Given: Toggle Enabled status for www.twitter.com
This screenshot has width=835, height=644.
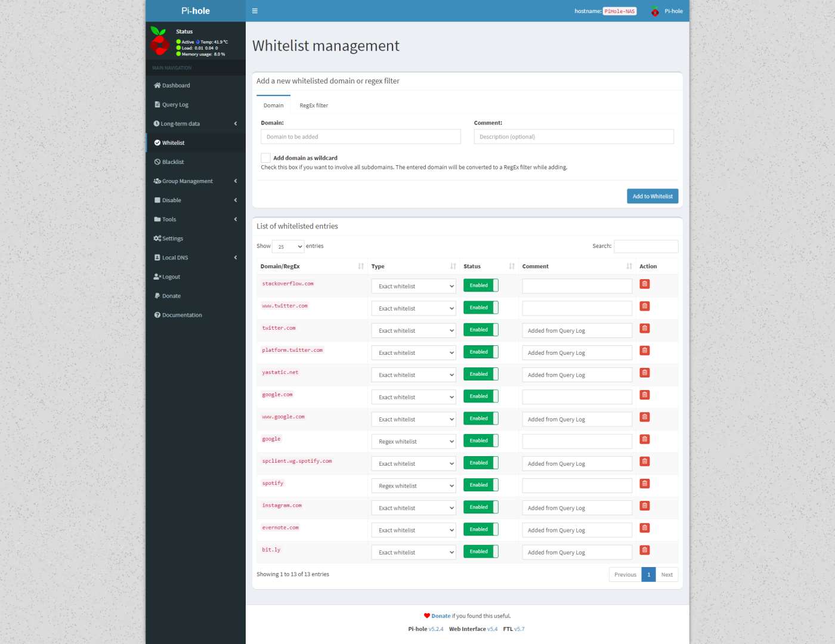Looking at the screenshot, I should coord(481,308).
